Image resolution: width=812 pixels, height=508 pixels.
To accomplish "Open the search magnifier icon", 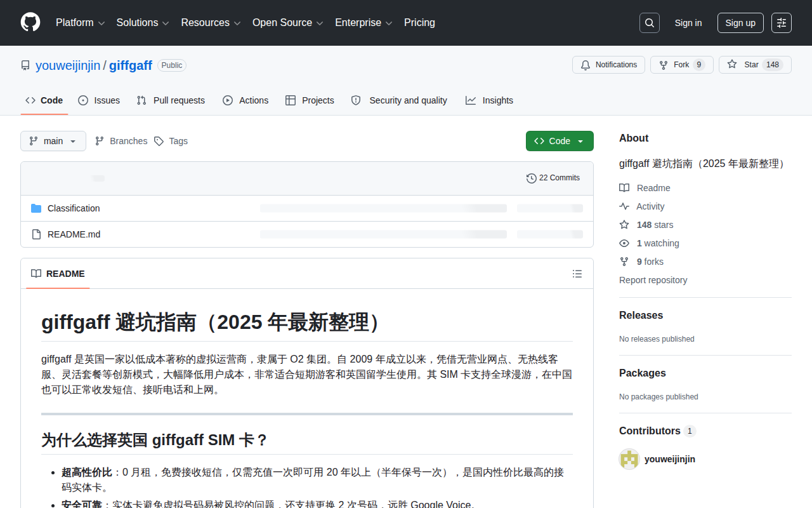I will pyautogui.click(x=650, y=23).
